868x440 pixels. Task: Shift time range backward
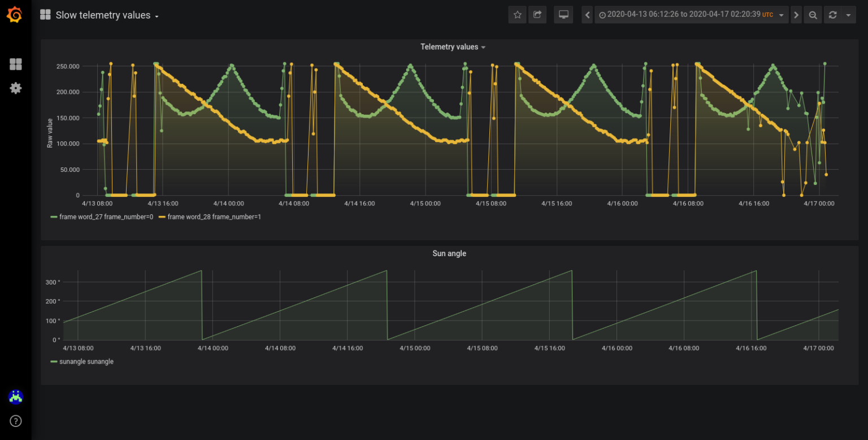coord(587,15)
